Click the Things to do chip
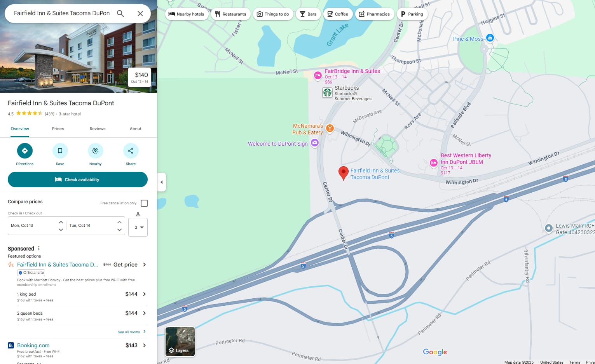Screen dimensions: 595x364 (273, 14)
